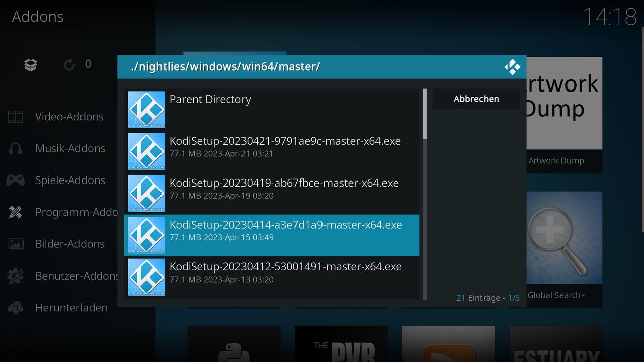Select KodiSetup-20230421-9791ae9c-master-x64.exe
Image resolution: width=644 pixels, height=362 pixels.
(272, 151)
